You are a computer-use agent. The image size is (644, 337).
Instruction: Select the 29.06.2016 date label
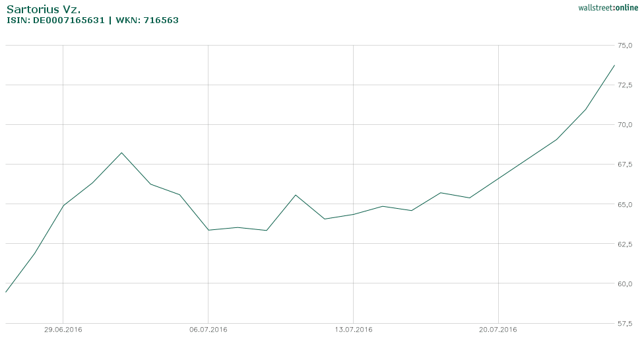tap(63, 329)
